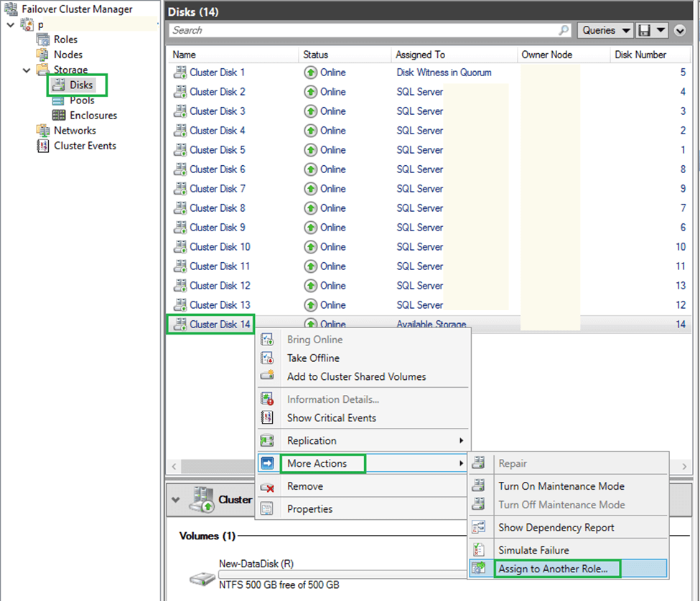Click the horizontal scrollbar right arrow
This screenshot has width=700, height=601.
(684, 467)
